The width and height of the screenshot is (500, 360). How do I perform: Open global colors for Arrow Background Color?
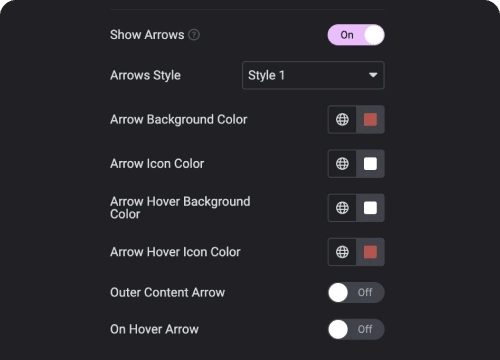tap(342, 119)
